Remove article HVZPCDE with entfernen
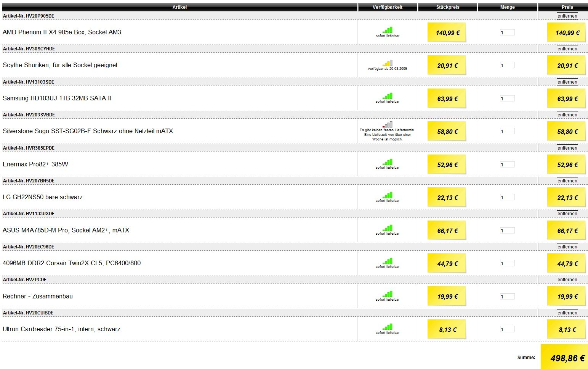The height and width of the screenshot is (369, 588). (x=567, y=280)
